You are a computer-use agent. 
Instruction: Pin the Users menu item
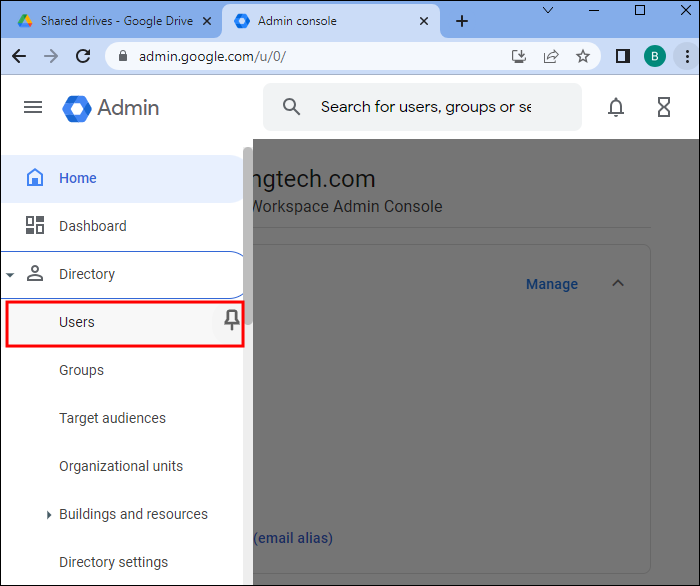232,320
